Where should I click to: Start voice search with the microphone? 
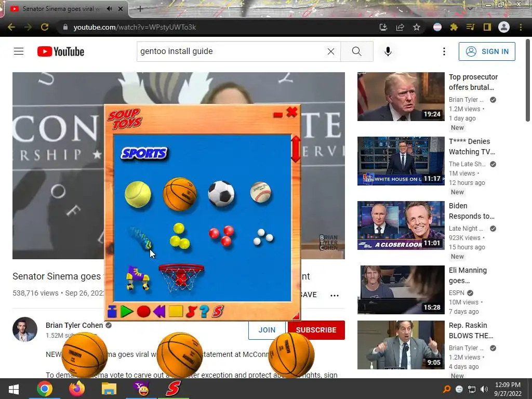[x=388, y=51]
